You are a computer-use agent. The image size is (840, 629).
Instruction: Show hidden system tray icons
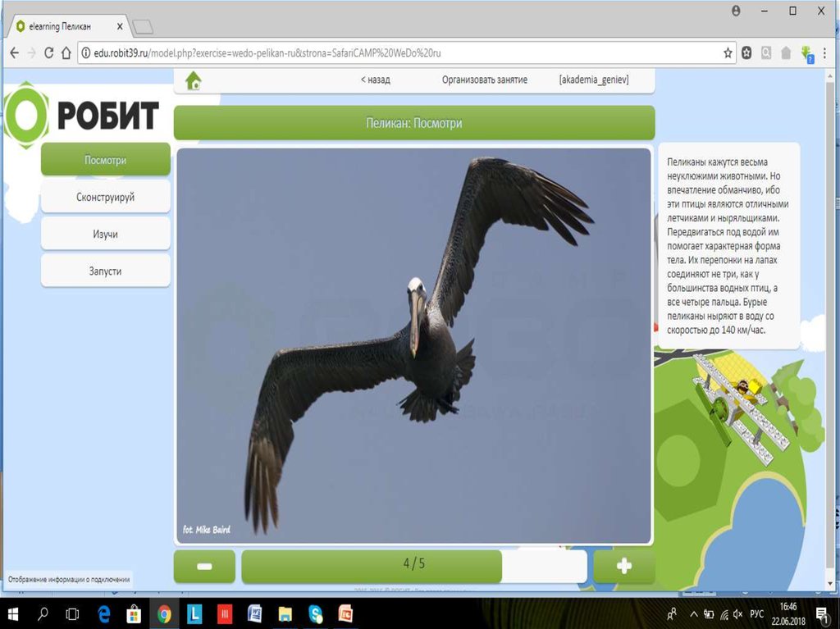click(693, 613)
